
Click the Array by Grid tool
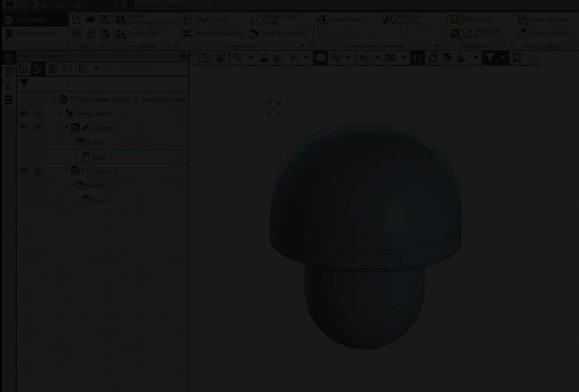pyautogui.click(x=543, y=20)
